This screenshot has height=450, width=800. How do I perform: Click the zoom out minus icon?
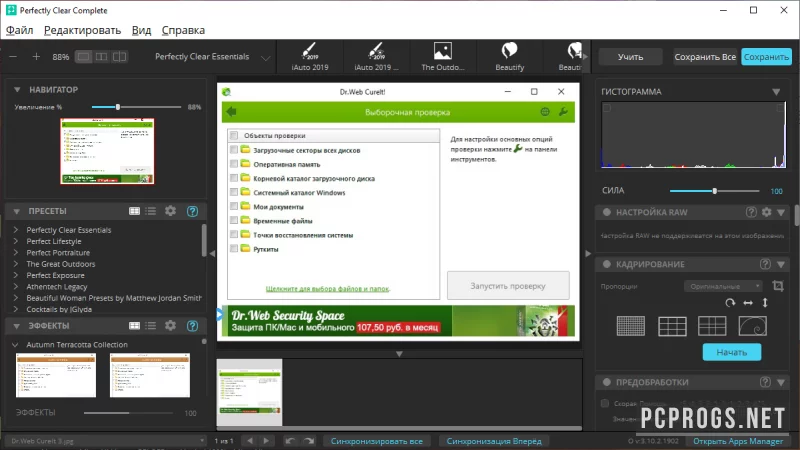pos(13,57)
